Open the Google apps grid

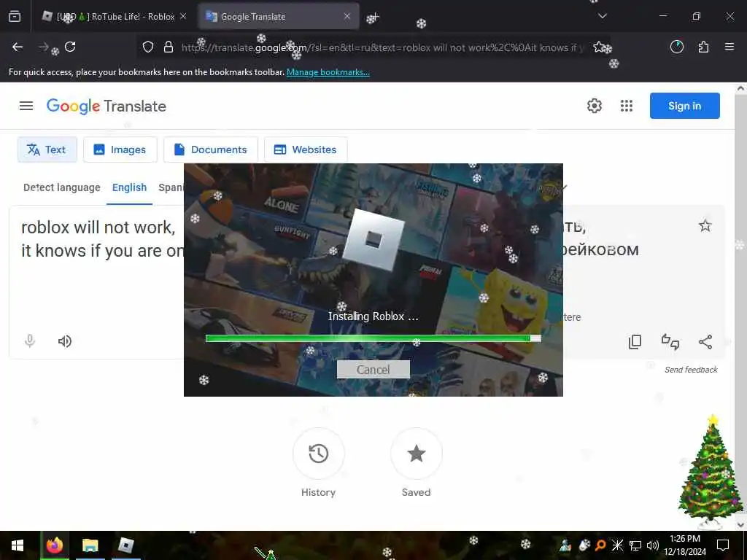[627, 106]
